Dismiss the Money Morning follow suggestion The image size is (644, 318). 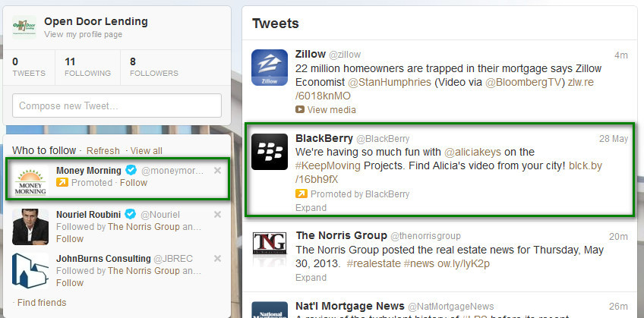pyautogui.click(x=218, y=170)
